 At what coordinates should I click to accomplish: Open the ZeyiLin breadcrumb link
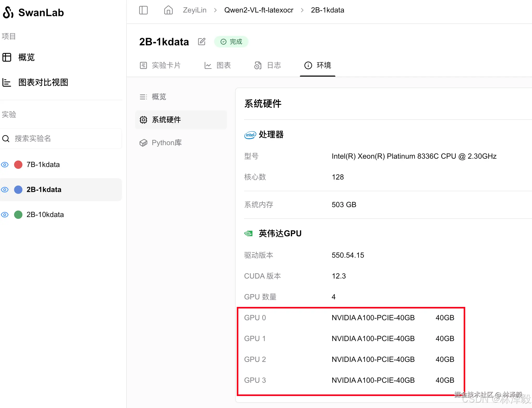tap(194, 10)
